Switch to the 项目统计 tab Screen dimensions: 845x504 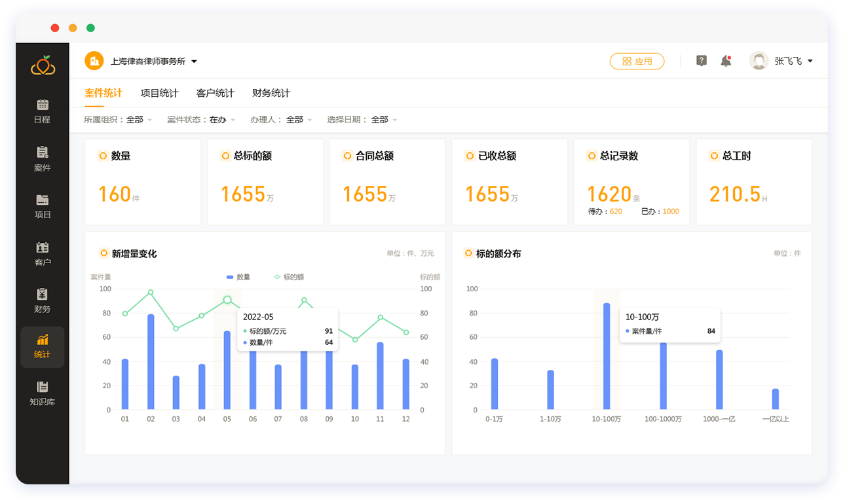click(159, 93)
